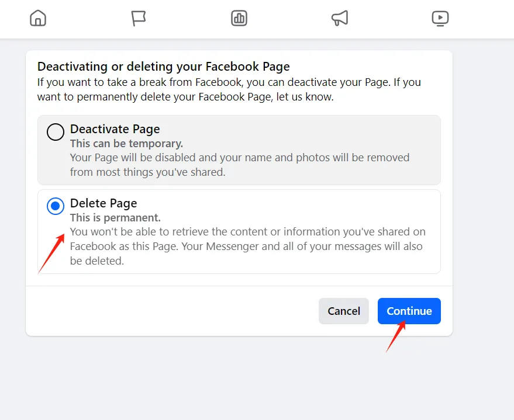This screenshot has width=514, height=420.
Task: Click the blue Continue button
Action: [409, 311]
